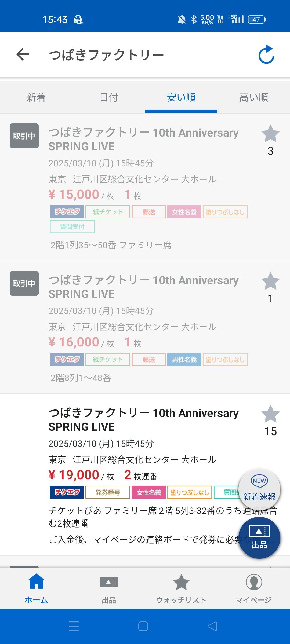Open the 新着速報 NEW bubble
The width and height of the screenshot is (290, 644).
(259, 489)
